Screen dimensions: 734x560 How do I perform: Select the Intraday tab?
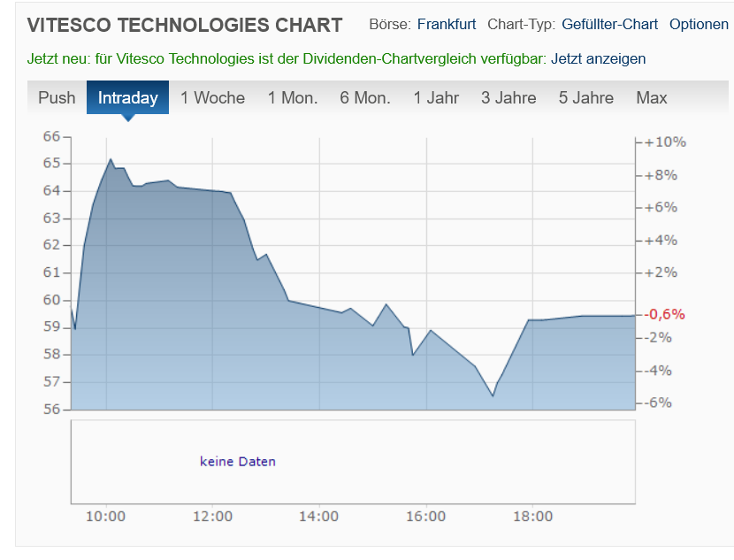point(127,97)
